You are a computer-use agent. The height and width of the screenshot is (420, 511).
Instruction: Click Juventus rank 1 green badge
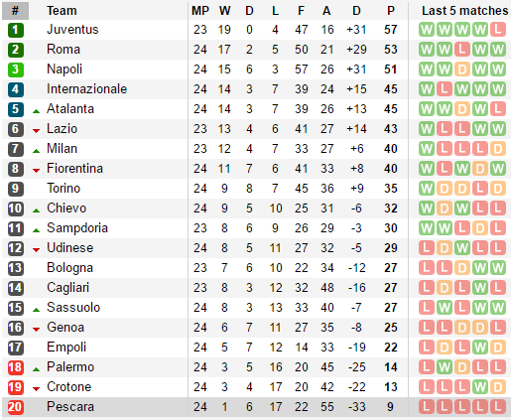16,30
